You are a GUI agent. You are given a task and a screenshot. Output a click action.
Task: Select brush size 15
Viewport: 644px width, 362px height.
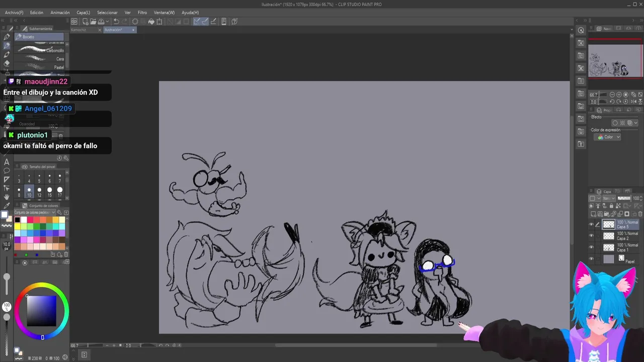[x=49, y=193]
